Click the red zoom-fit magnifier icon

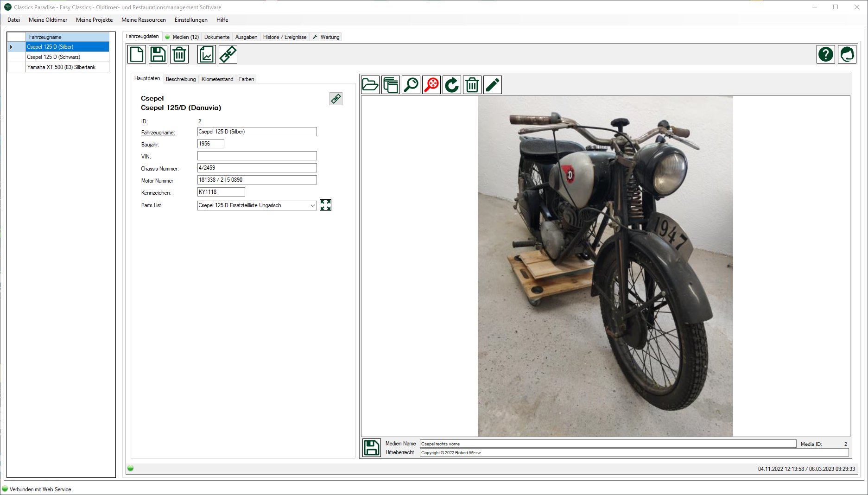pos(431,85)
